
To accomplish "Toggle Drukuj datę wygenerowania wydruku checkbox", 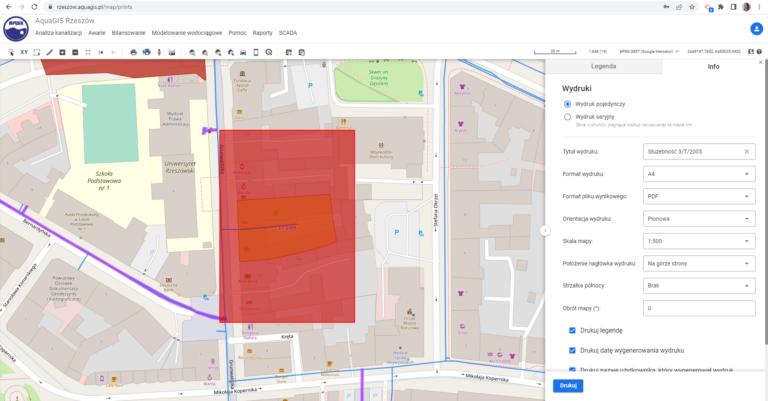I will (572, 350).
